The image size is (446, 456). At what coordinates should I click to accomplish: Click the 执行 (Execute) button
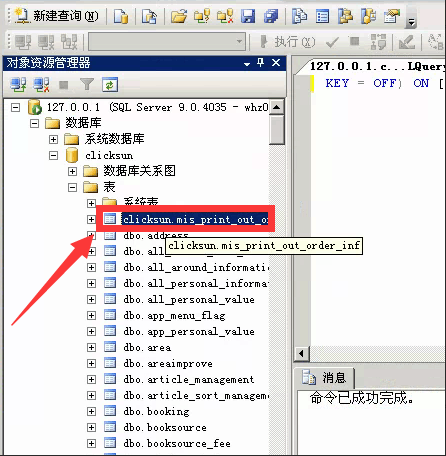(x=287, y=42)
